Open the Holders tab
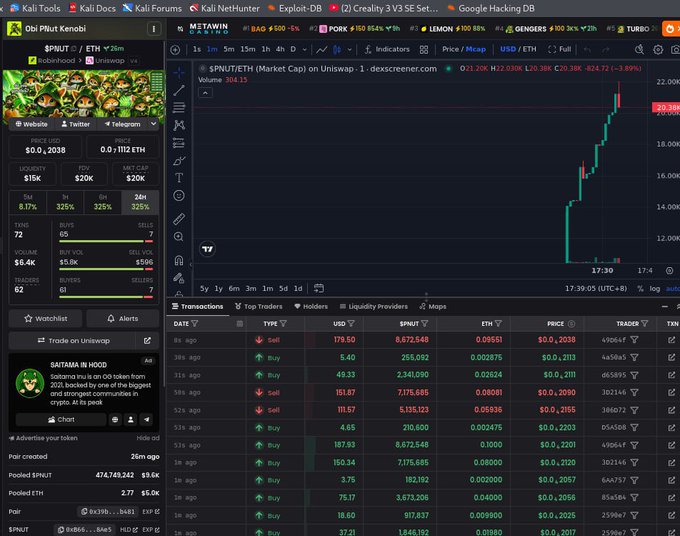Screen dimensions: 680x536 click(x=311, y=306)
